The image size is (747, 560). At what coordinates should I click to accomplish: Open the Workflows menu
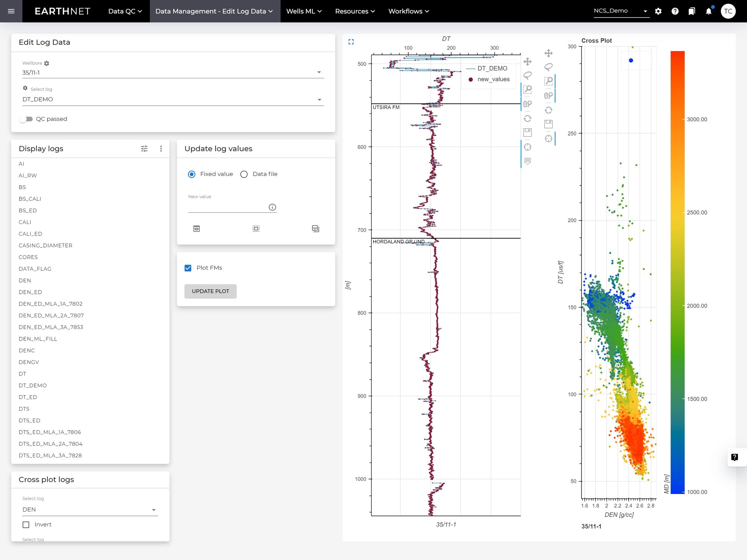point(408,11)
